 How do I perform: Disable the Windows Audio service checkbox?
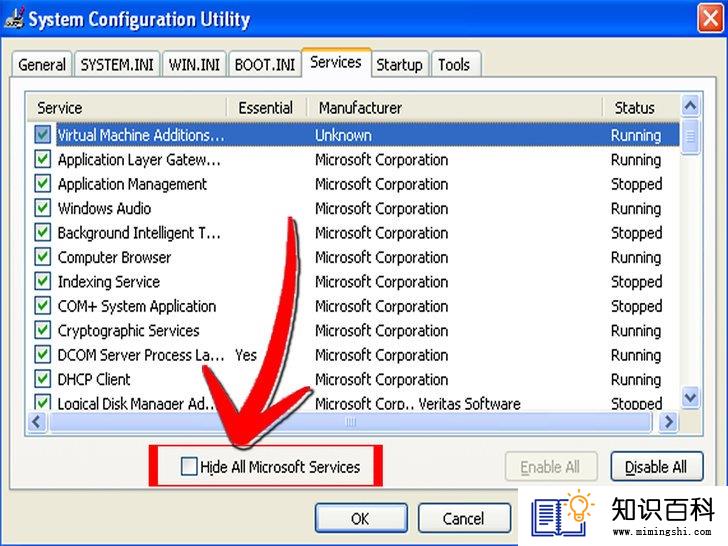click(43, 208)
